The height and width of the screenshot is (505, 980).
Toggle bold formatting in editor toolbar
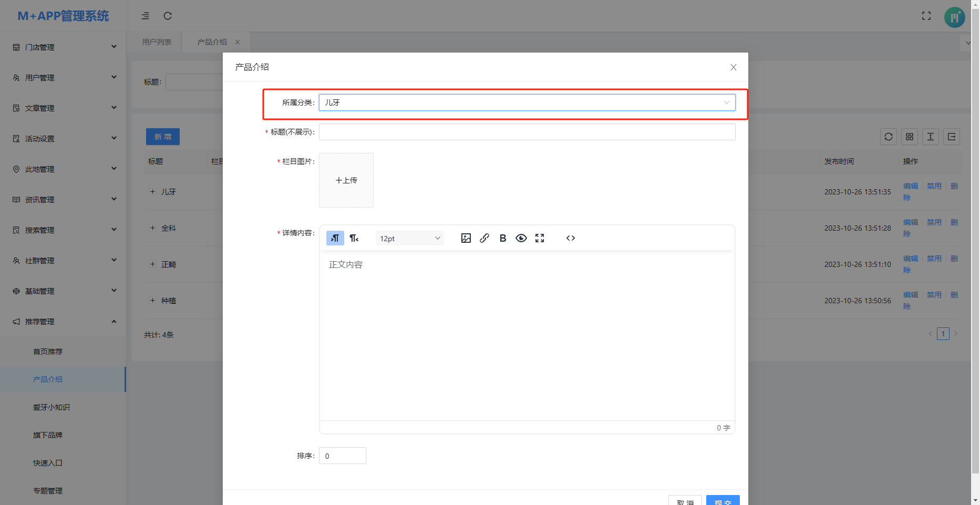503,238
